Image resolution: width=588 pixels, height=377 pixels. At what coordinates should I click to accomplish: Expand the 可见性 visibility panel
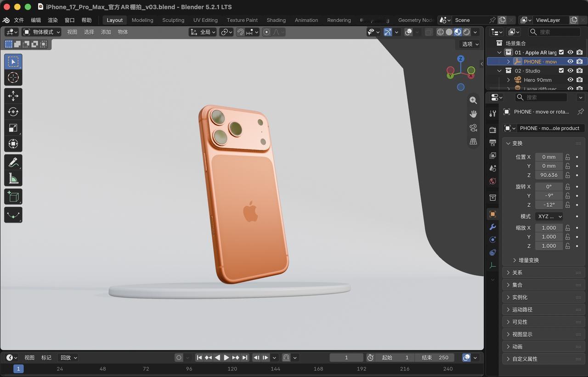click(x=509, y=322)
